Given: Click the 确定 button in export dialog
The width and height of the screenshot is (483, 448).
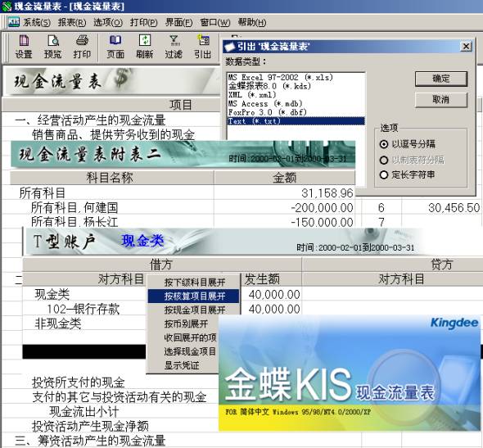Looking at the screenshot, I should [x=440, y=79].
